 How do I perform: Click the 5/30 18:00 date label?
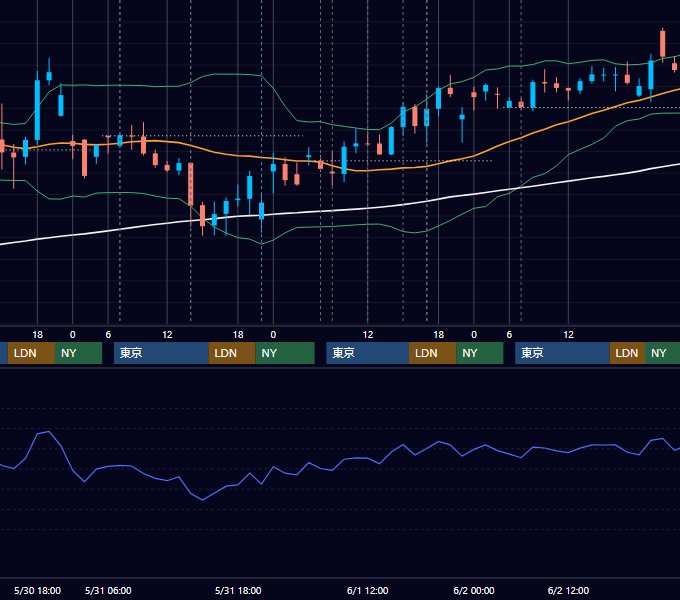[37, 590]
